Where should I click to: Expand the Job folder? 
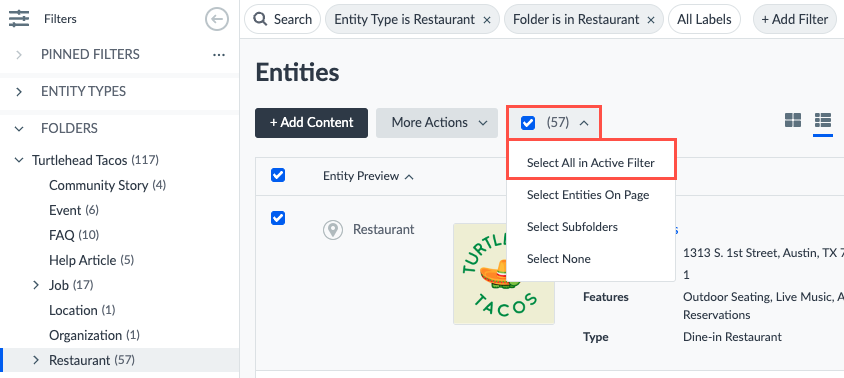36,285
